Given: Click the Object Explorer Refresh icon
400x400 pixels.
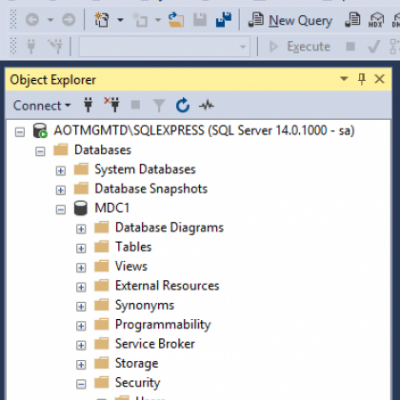Looking at the screenshot, I should [183, 105].
